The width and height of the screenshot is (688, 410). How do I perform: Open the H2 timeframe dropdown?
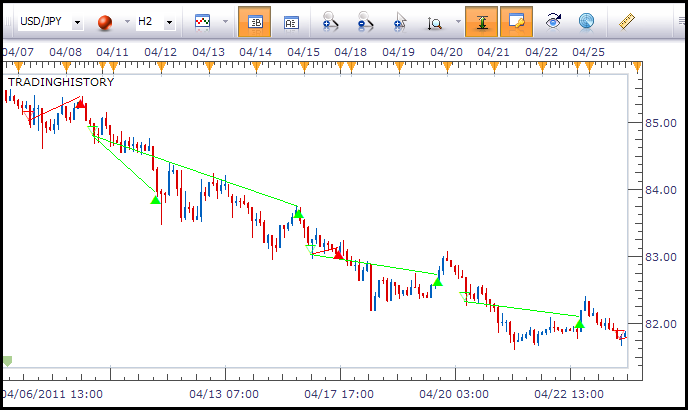[x=155, y=21]
